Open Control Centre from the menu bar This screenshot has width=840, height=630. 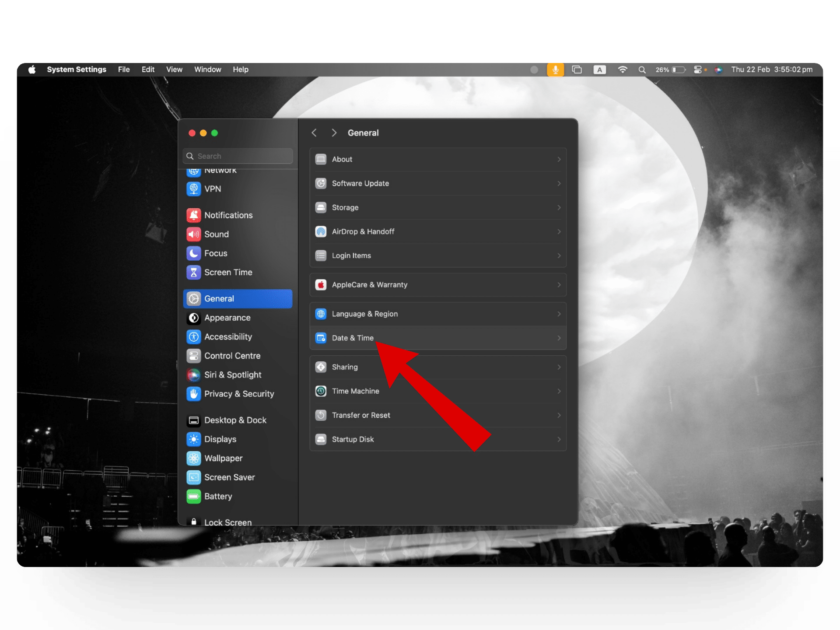(698, 70)
